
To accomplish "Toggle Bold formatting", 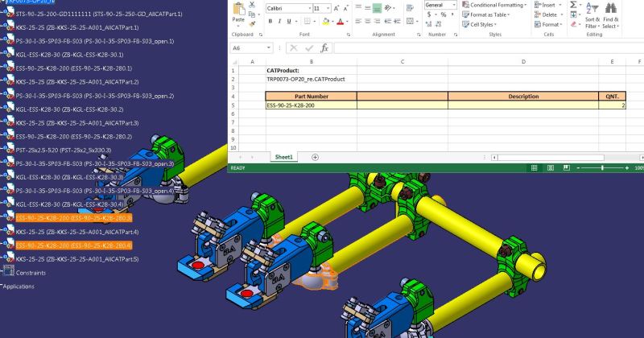I will [x=270, y=22].
